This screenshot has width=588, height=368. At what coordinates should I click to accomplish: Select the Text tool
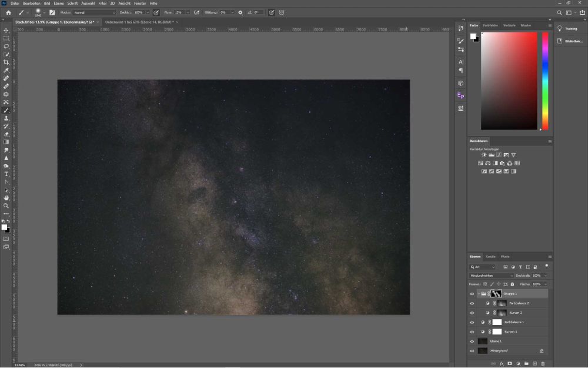click(6, 174)
